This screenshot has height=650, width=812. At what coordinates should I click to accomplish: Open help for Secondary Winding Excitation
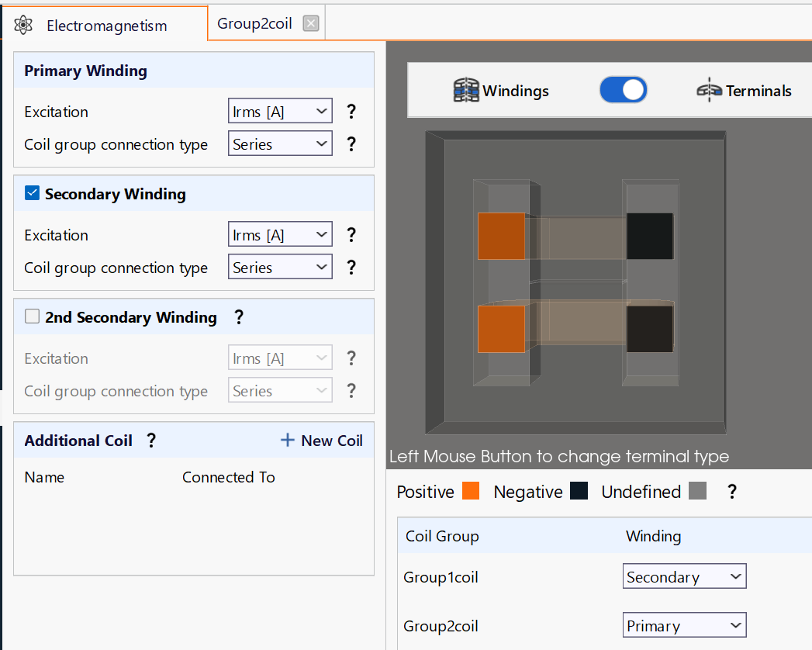pos(351,234)
